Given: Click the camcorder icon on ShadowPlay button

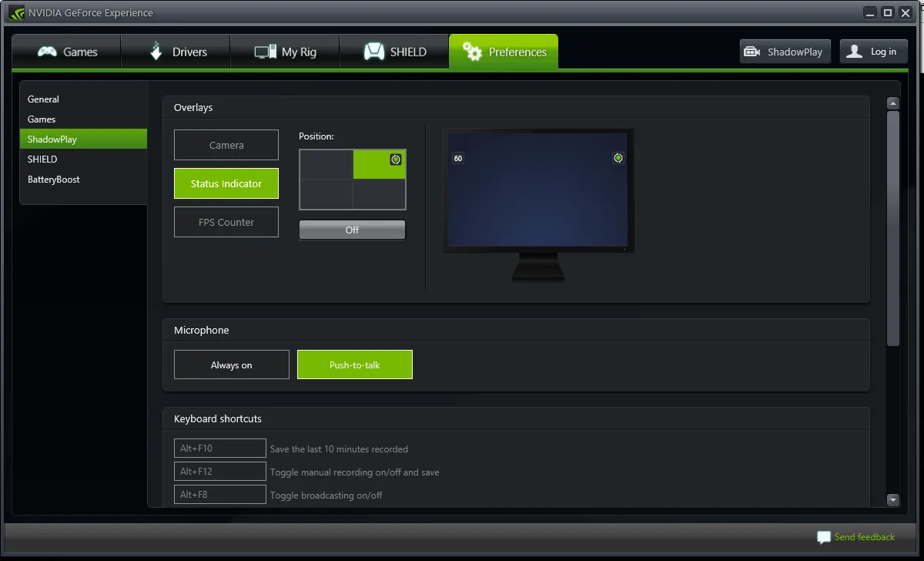Looking at the screenshot, I should click(x=752, y=52).
